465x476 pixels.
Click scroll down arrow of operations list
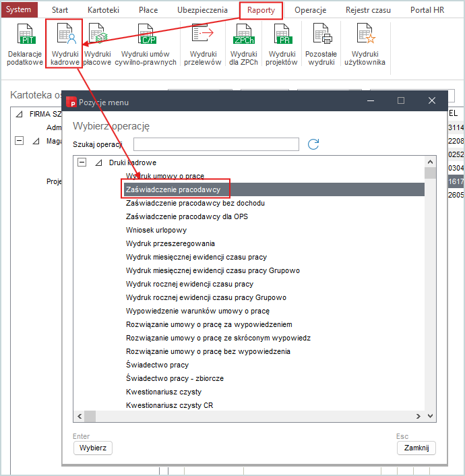(x=430, y=416)
